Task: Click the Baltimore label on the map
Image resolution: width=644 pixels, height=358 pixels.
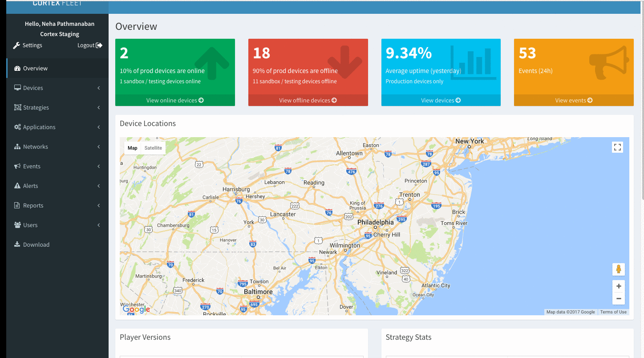Action: click(258, 292)
